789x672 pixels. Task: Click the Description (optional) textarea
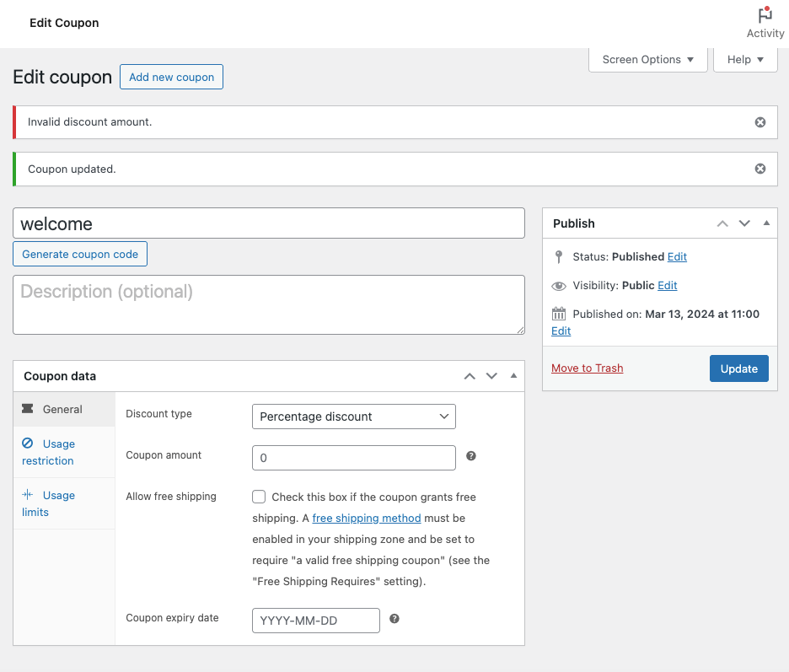pos(269,304)
